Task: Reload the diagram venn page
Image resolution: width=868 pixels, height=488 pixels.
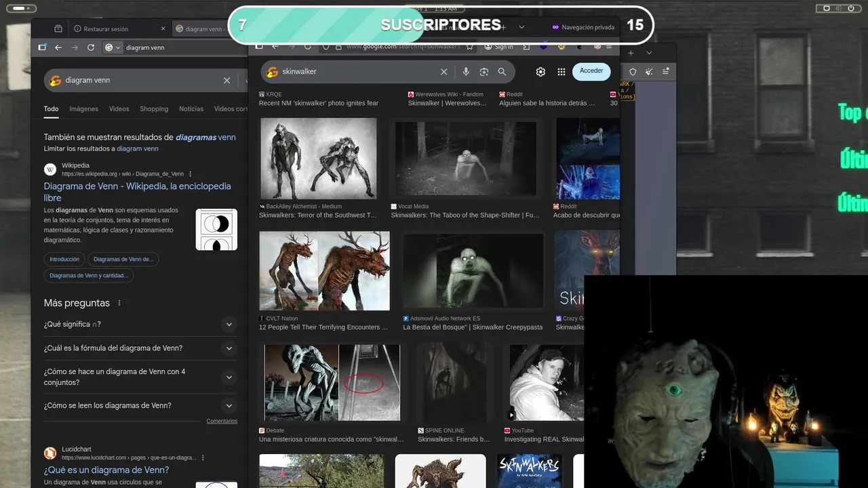Action: [92, 47]
